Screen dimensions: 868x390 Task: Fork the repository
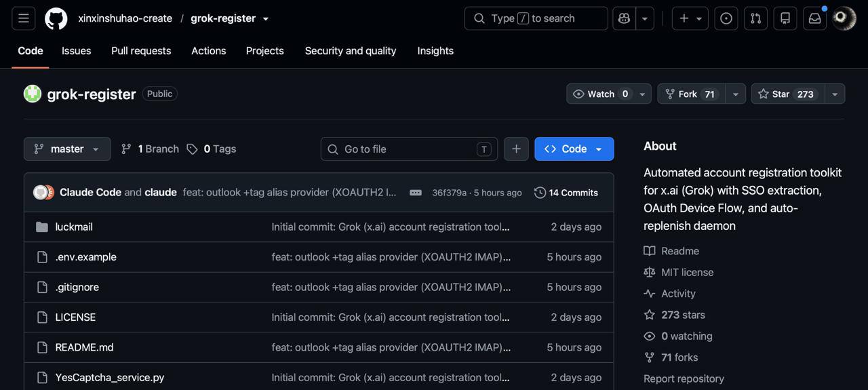pos(691,94)
